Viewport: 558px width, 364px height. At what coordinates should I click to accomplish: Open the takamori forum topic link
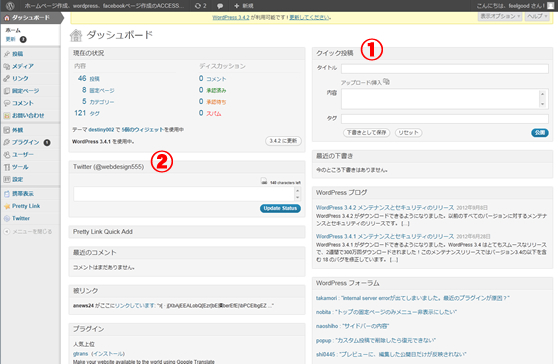pyautogui.click(x=412, y=298)
